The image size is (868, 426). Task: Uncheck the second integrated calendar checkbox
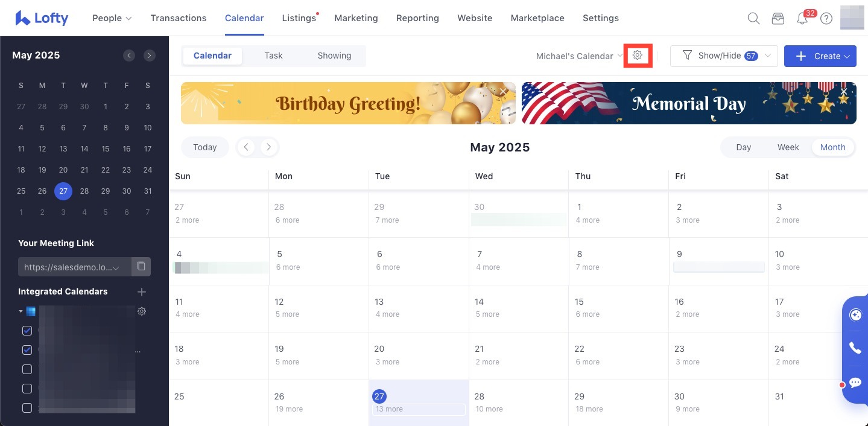tap(27, 350)
